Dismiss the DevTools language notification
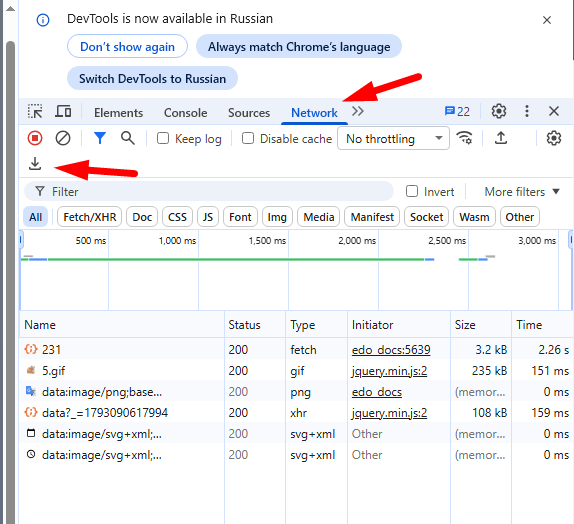This screenshot has height=524, width=574. (x=547, y=20)
